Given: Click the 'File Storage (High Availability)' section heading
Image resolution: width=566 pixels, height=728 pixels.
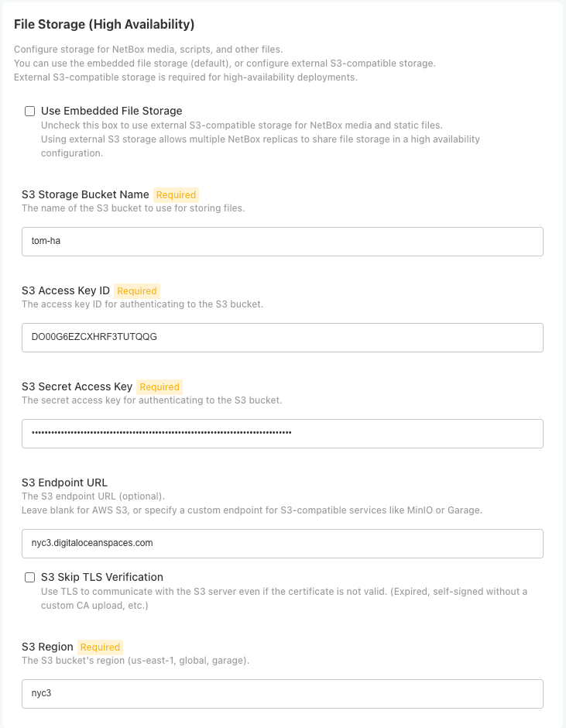Looking at the screenshot, I should [x=105, y=25].
